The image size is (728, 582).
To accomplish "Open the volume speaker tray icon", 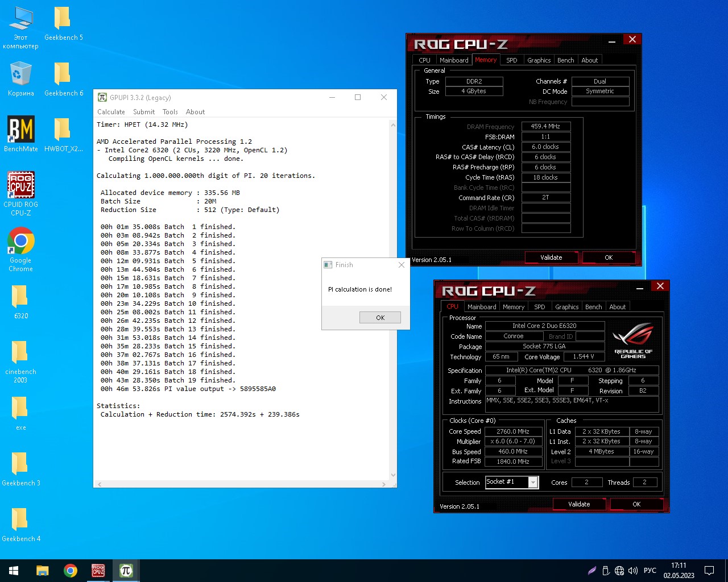I will 633,571.
